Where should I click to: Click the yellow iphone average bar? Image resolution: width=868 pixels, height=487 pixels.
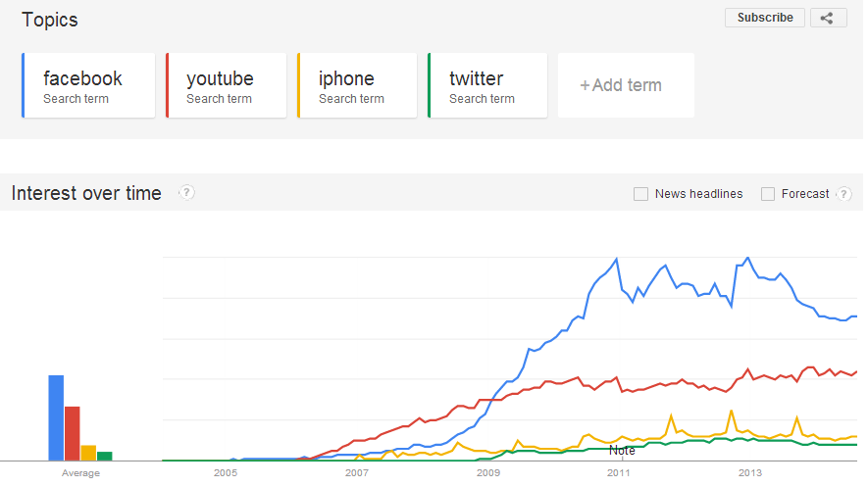point(88,453)
